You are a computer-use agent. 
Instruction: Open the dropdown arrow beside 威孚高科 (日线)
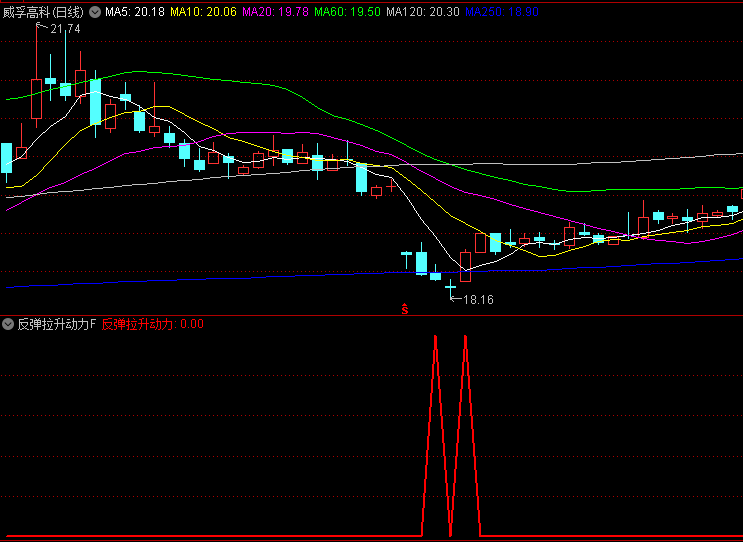[x=95, y=13]
